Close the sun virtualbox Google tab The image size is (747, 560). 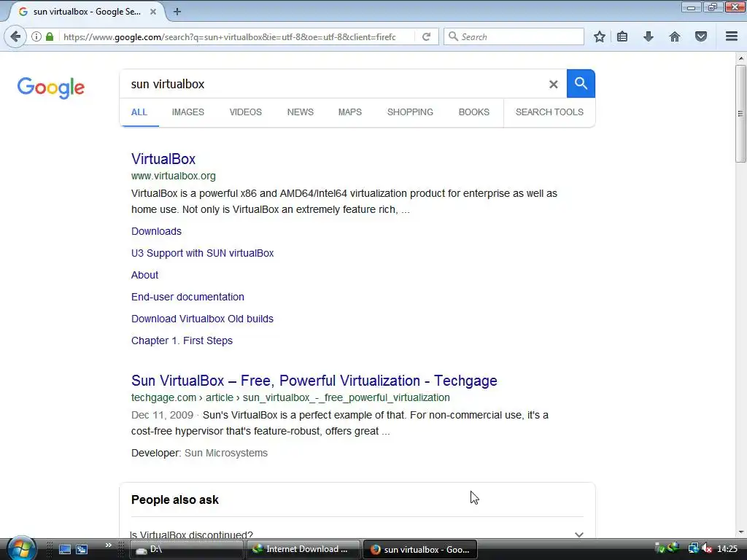click(153, 12)
